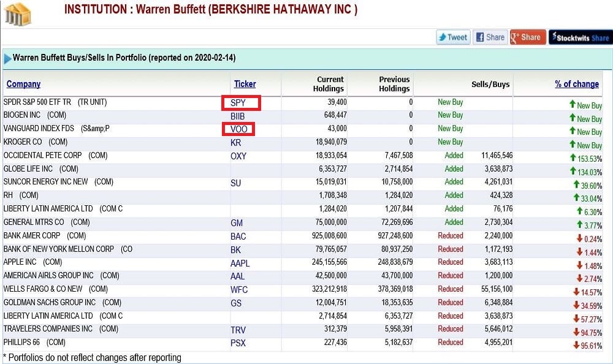Viewport: 613px width, 364px height.
Task: Open the TRV ticker link
Action: point(238,330)
